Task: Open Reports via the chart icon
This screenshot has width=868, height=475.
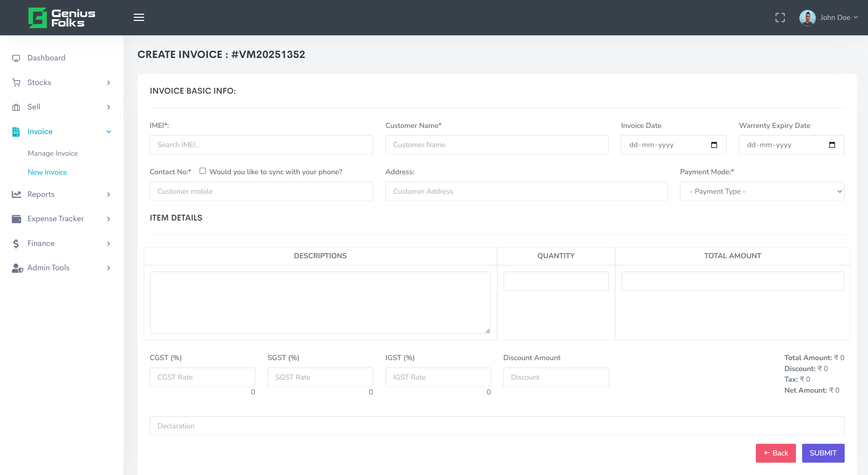Action: 16,194
